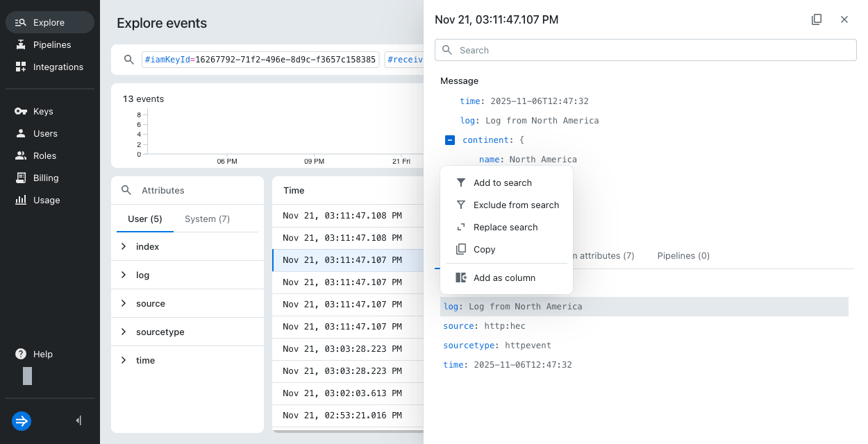Select Exclude from search menu entry
868x444 pixels.
click(x=515, y=205)
